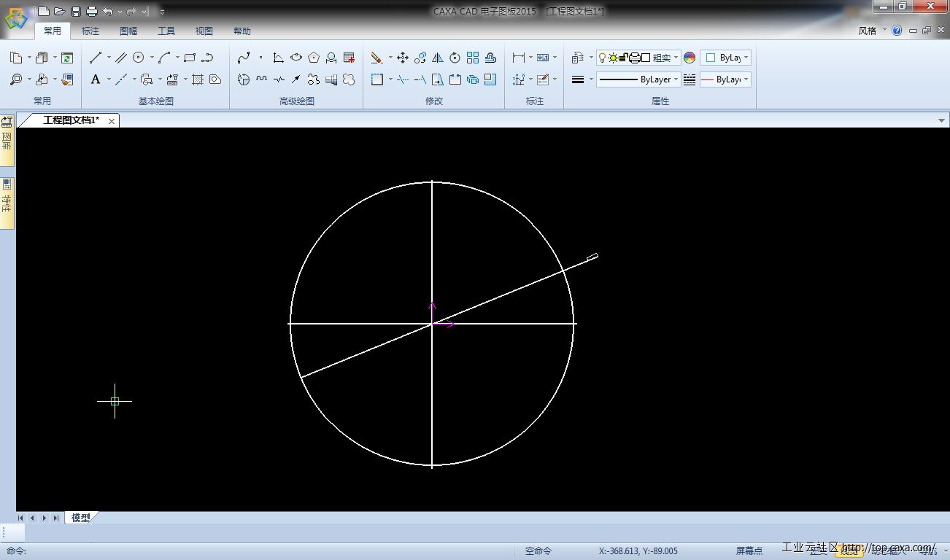Select the Line drawing tool
This screenshot has width=950, height=560.
pyautogui.click(x=96, y=58)
